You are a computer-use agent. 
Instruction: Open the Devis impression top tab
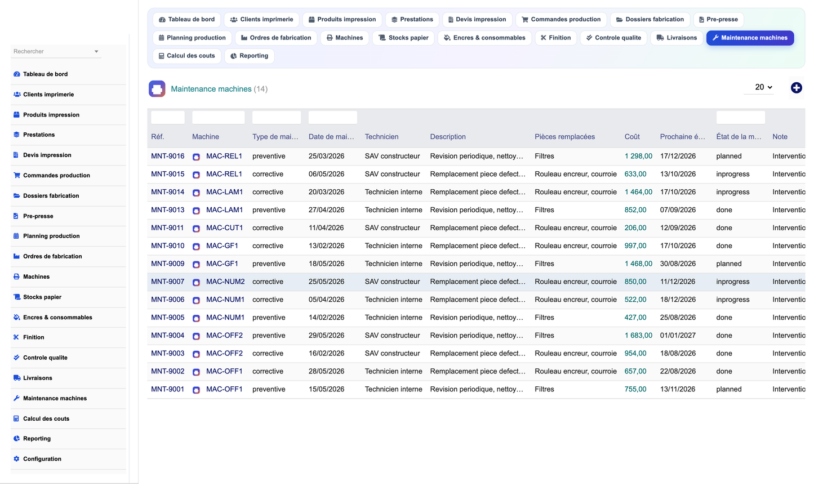point(477,19)
